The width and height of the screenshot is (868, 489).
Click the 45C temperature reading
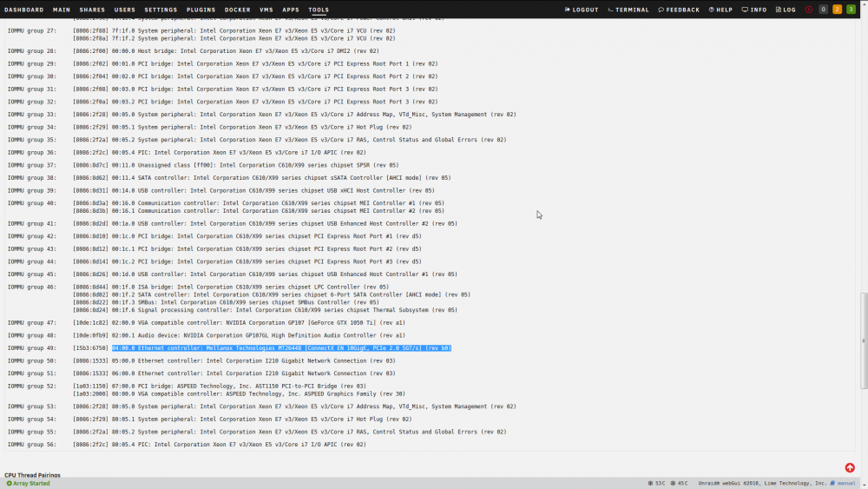pyautogui.click(x=680, y=484)
